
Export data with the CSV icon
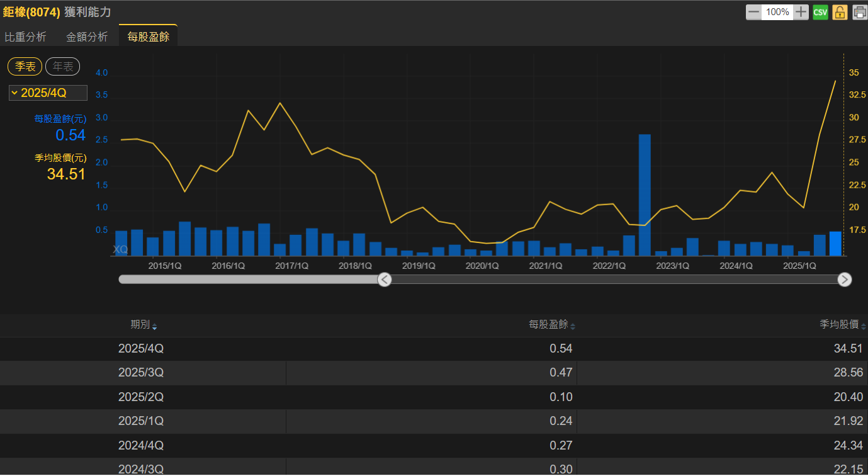click(x=820, y=12)
